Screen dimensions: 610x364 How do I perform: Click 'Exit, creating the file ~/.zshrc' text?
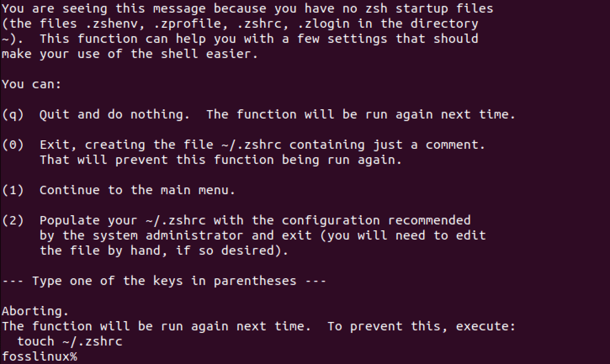click(160, 145)
